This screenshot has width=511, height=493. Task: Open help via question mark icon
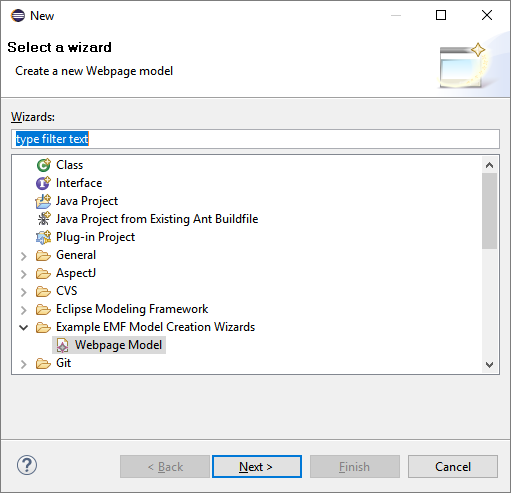[x=27, y=465]
